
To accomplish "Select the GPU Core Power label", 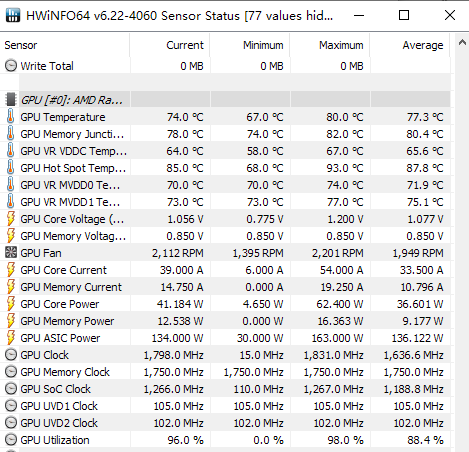I will (60, 304).
